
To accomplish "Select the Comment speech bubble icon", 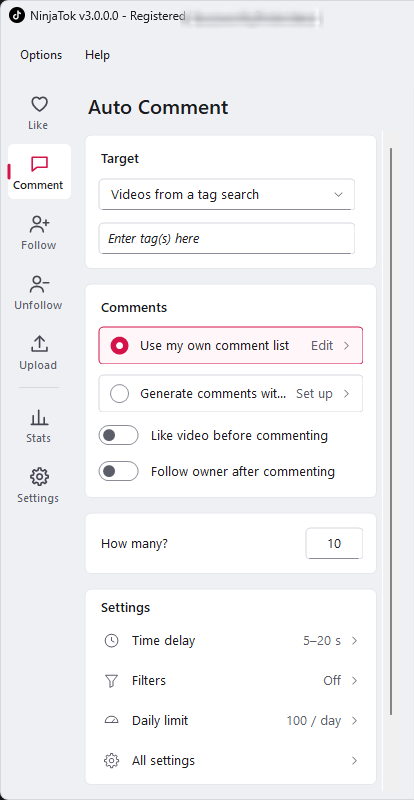I will click(x=39, y=164).
